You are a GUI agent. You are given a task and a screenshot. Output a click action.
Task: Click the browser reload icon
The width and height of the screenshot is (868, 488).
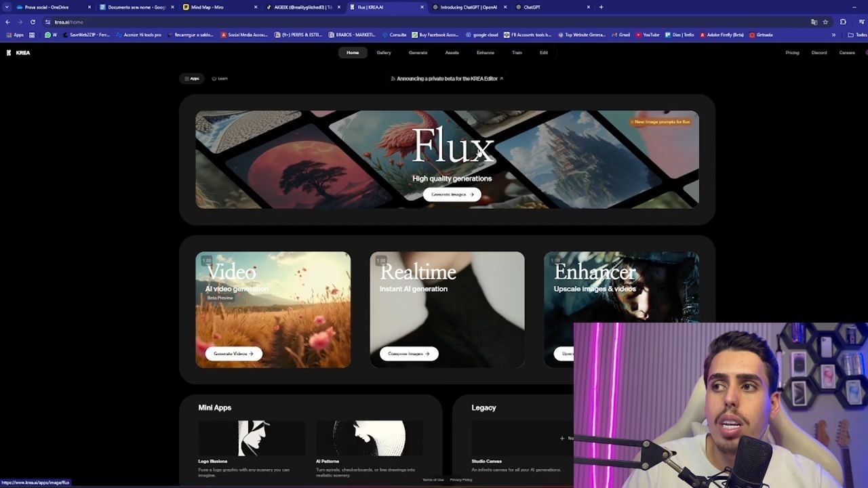[x=32, y=22]
